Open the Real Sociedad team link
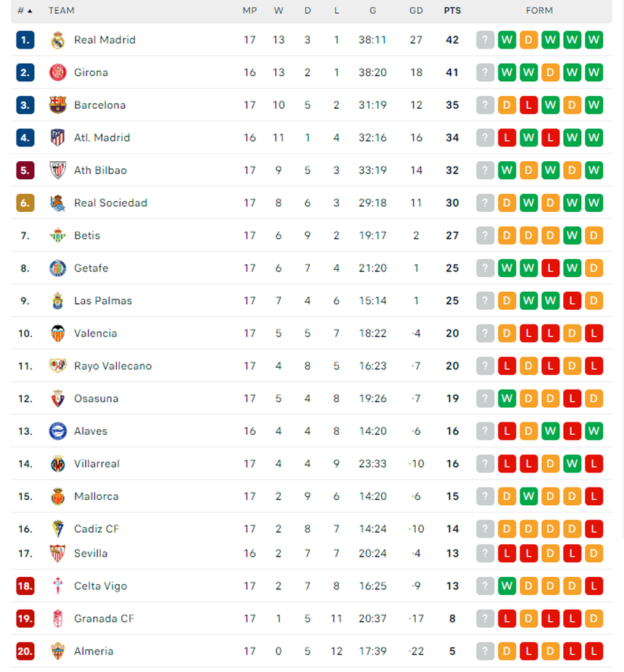 110,203
